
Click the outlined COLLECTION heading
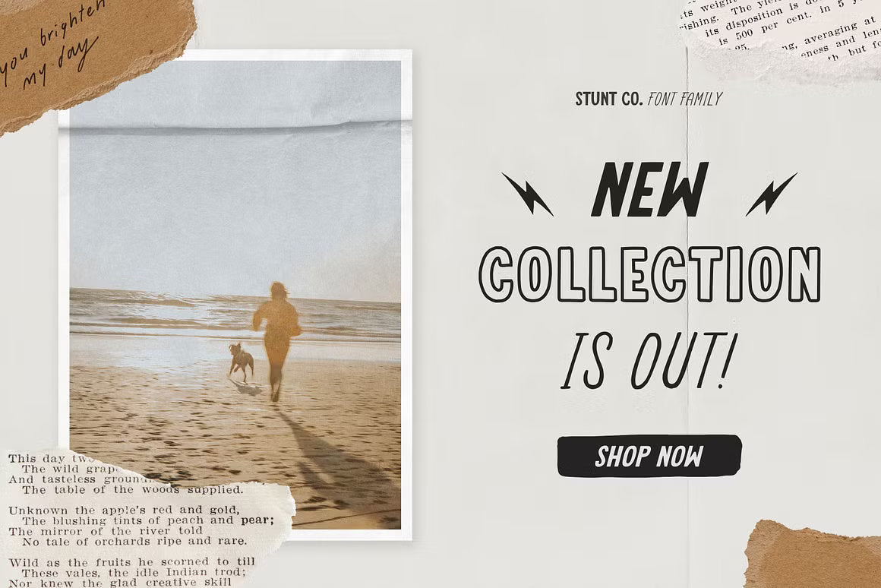[650, 273]
